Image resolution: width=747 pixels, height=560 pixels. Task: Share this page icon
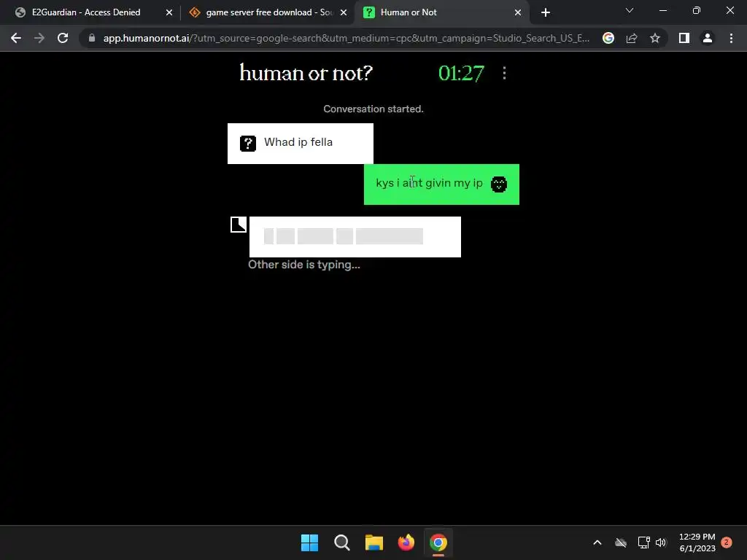pos(632,38)
